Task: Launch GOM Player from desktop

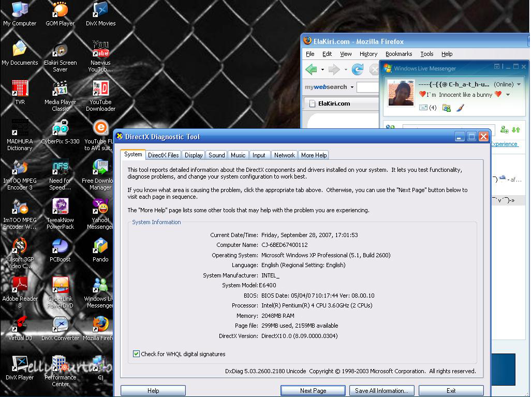Action: (x=60, y=14)
